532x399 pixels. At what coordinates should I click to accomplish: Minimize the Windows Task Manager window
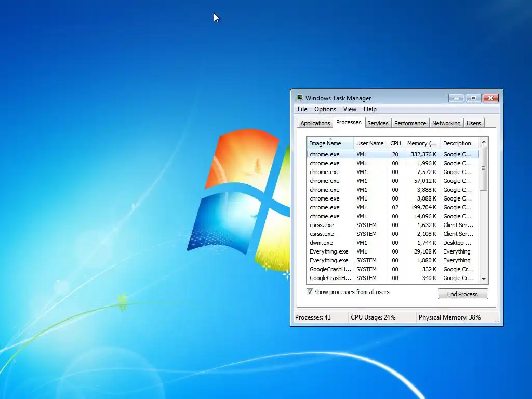pyautogui.click(x=456, y=98)
